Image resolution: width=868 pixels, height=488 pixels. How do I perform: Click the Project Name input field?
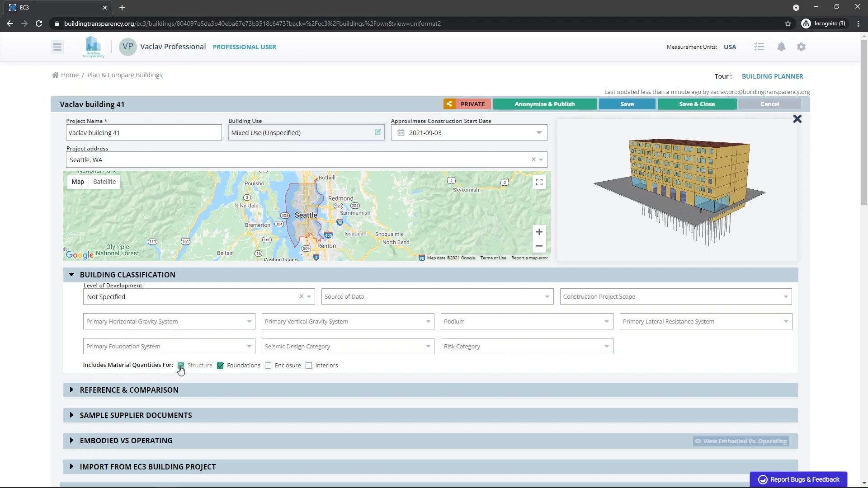(x=144, y=133)
